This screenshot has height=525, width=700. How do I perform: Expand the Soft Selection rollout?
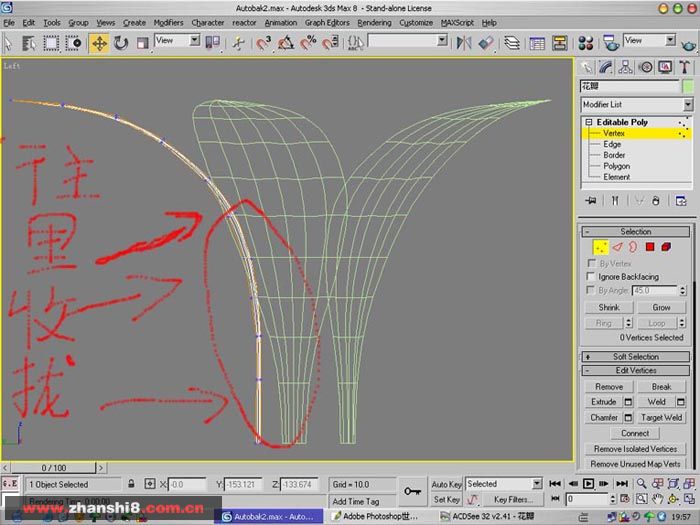(635, 356)
